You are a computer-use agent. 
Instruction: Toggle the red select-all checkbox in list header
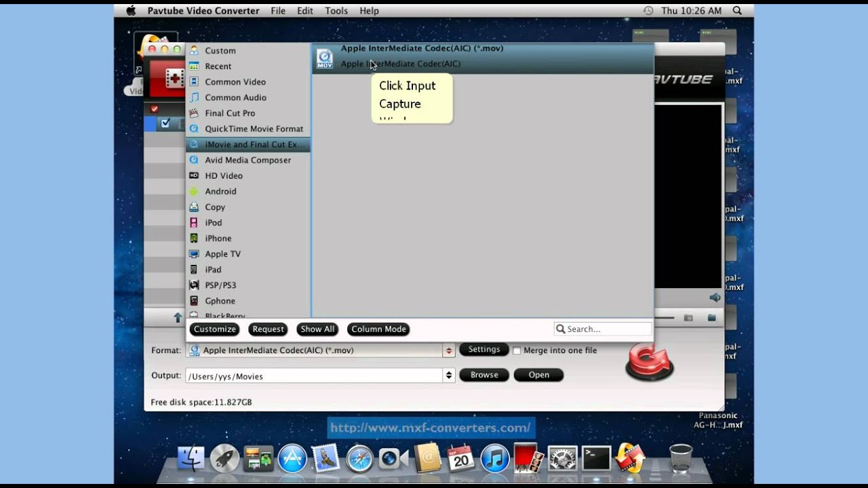tap(155, 109)
